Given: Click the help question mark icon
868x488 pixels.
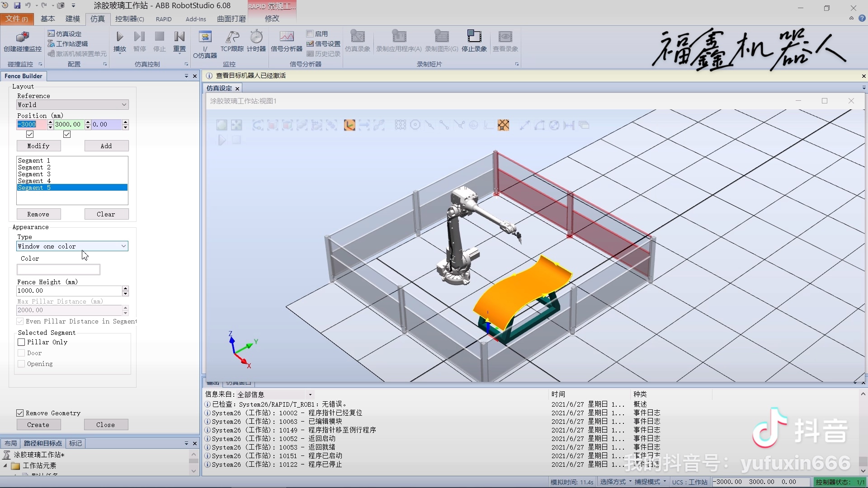Looking at the screenshot, I should [x=862, y=19].
